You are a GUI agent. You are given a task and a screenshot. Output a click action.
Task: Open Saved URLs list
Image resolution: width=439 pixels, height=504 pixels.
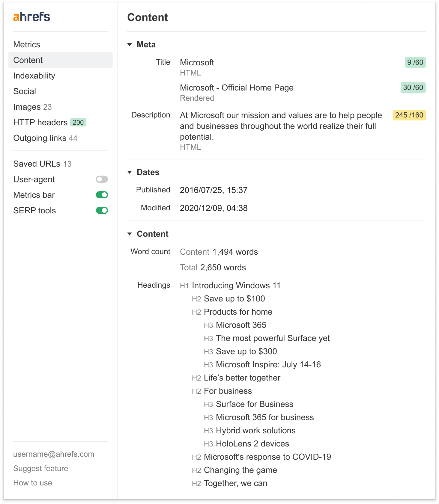[42, 164]
